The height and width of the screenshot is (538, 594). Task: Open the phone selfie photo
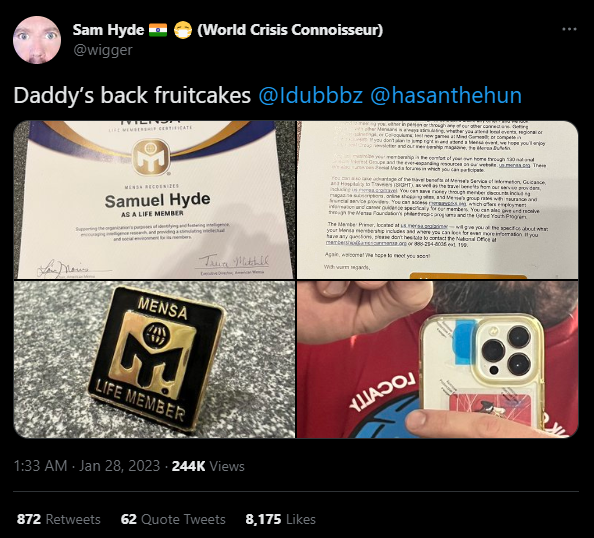click(x=438, y=360)
